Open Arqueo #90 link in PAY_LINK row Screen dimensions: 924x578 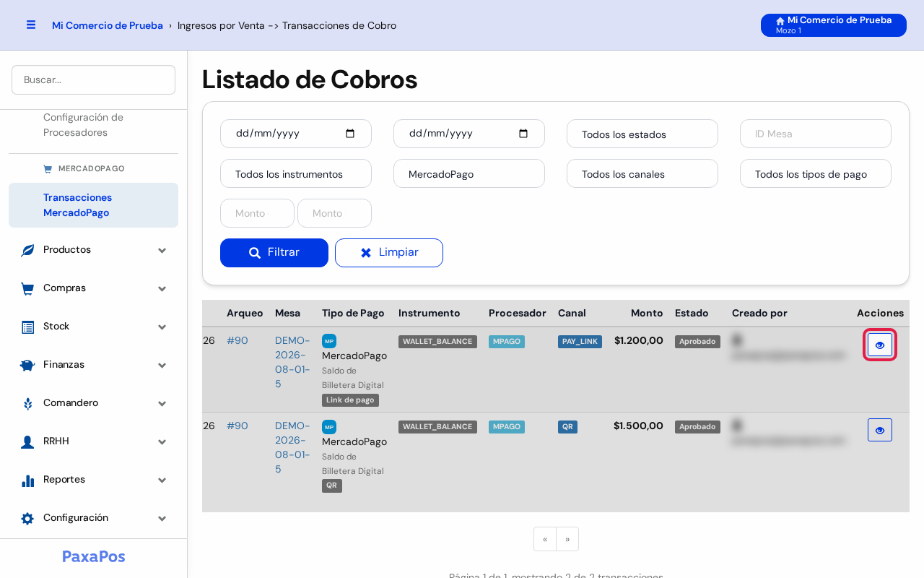click(237, 340)
